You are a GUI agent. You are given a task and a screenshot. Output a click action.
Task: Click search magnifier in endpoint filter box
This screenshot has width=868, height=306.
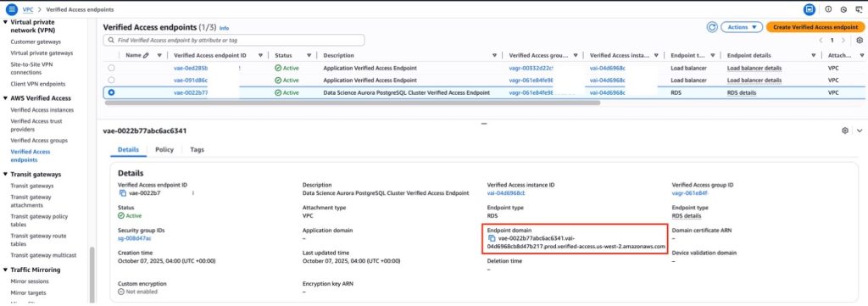pyautogui.click(x=111, y=41)
